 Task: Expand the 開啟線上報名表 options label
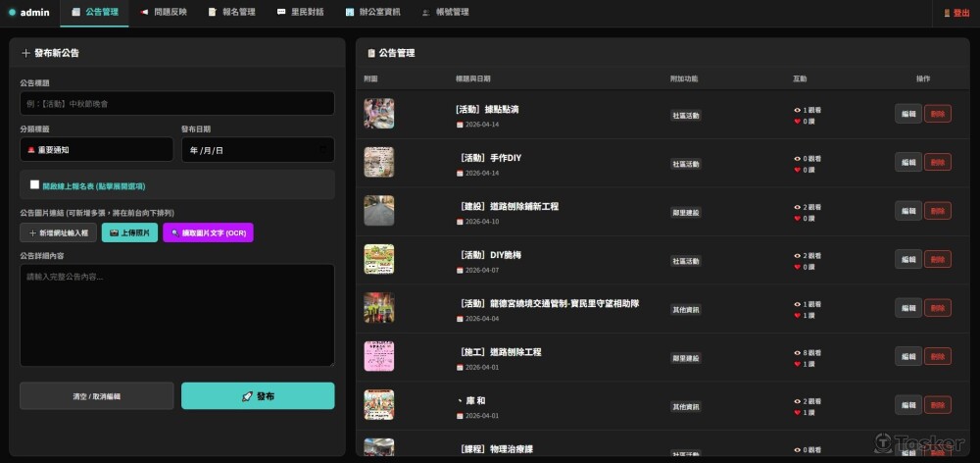pos(94,185)
